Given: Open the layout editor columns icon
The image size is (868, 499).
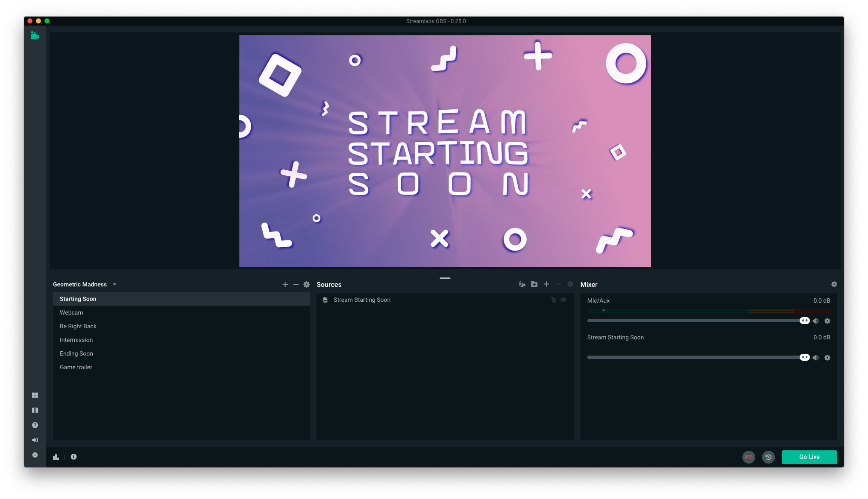Looking at the screenshot, I should click(x=35, y=410).
